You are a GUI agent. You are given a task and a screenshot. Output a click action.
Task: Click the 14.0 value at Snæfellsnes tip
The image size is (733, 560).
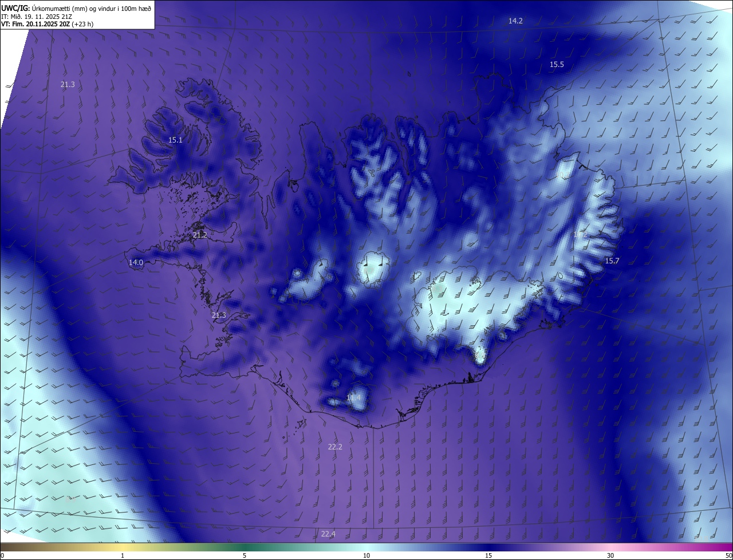(136, 262)
